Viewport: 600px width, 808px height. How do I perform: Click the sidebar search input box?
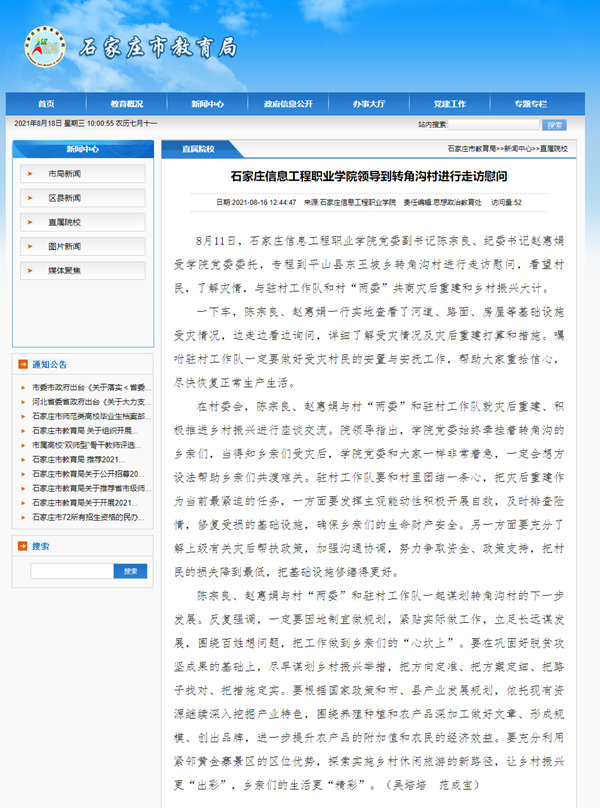(x=71, y=571)
